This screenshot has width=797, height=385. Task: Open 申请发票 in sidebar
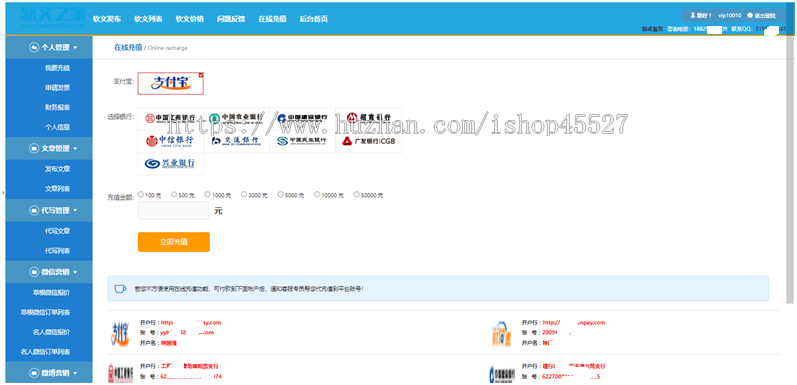pos(57,87)
